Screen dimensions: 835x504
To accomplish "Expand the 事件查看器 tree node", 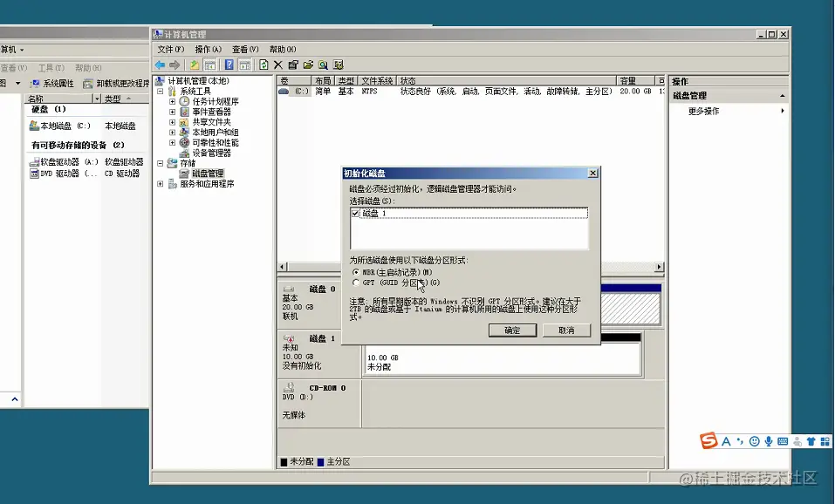I will click(x=172, y=112).
